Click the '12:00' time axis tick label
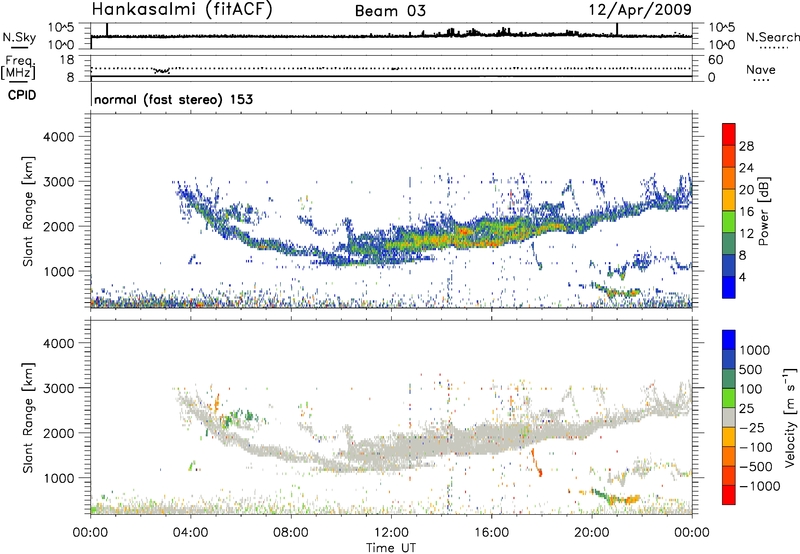The height and width of the screenshot is (554, 800). [x=391, y=533]
